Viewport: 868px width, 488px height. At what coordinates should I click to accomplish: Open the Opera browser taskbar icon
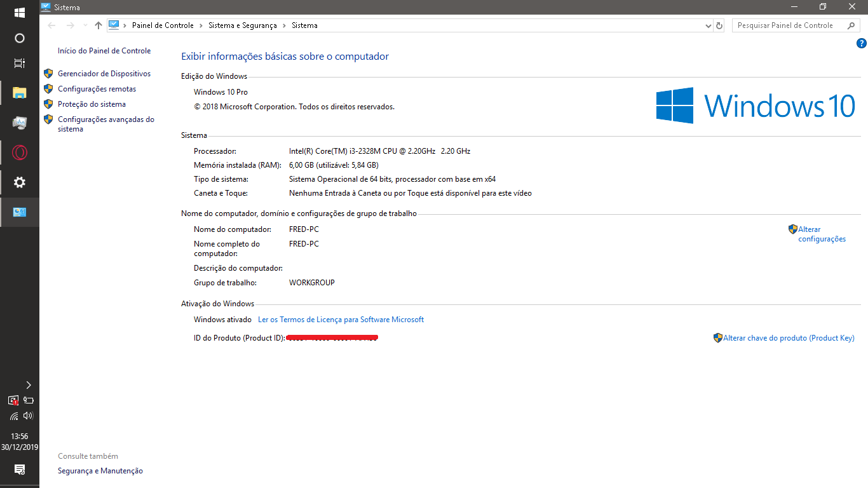point(19,152)
